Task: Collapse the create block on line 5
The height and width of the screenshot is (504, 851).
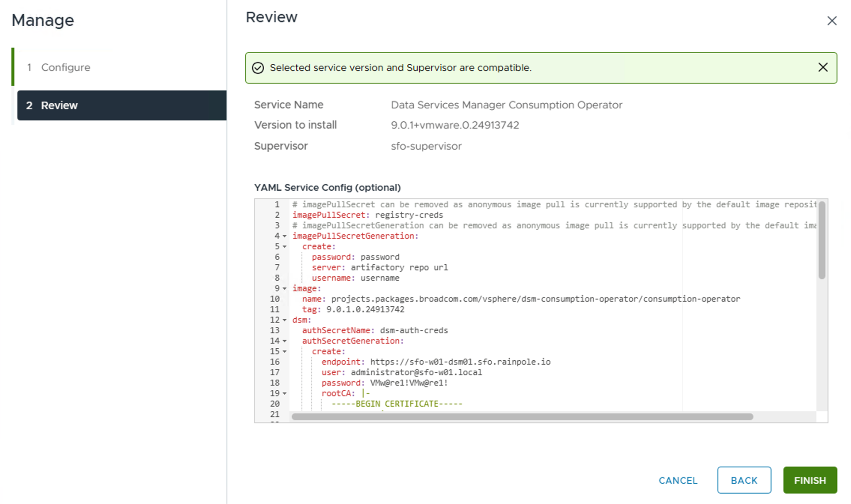Action: [x=285, y=246]
